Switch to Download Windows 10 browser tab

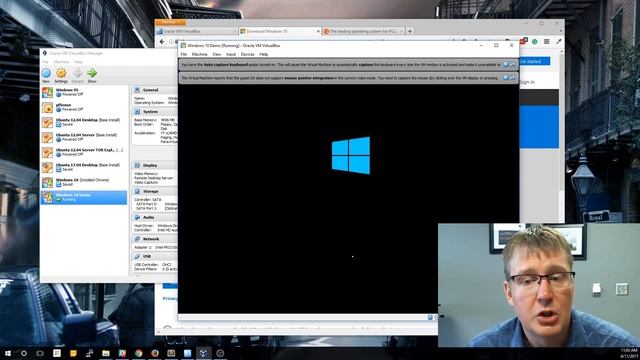pos(280,31)
